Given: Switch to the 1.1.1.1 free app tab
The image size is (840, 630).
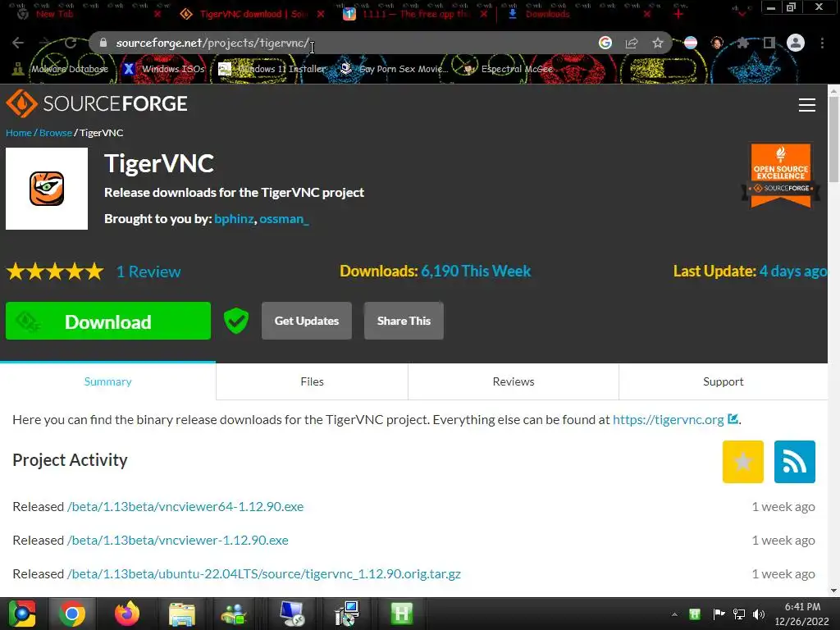Looking at the screenshot, I should pos(416,14).
